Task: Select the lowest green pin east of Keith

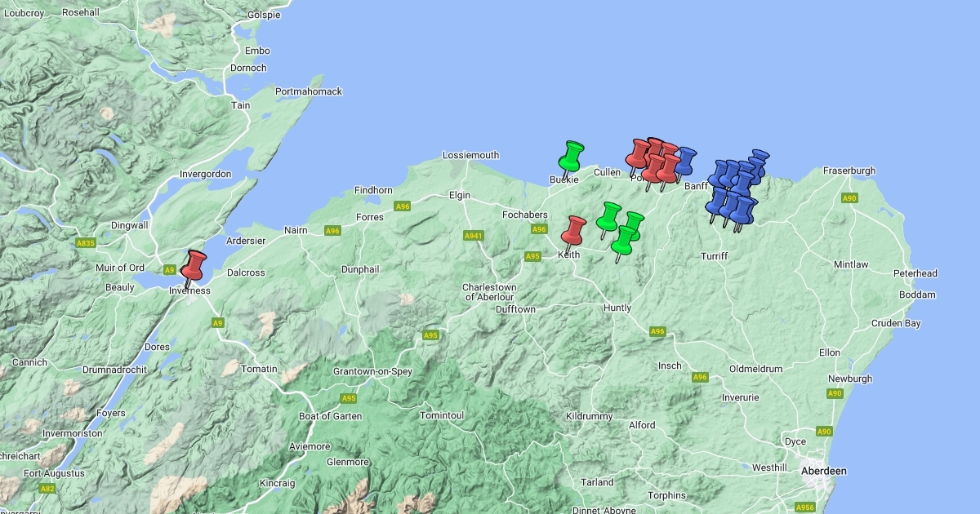Action: pos(624,241)
